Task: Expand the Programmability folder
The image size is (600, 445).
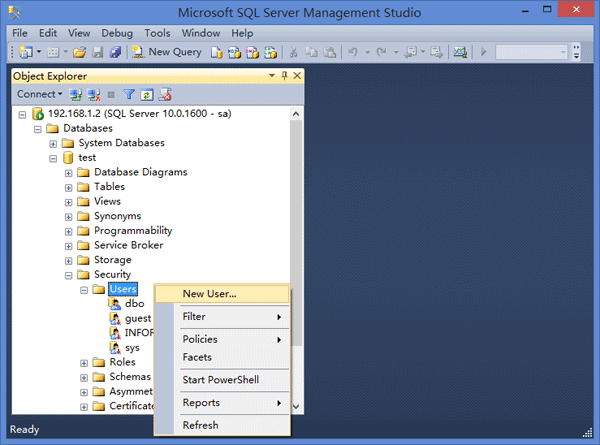Action: (x=68, y=231)
